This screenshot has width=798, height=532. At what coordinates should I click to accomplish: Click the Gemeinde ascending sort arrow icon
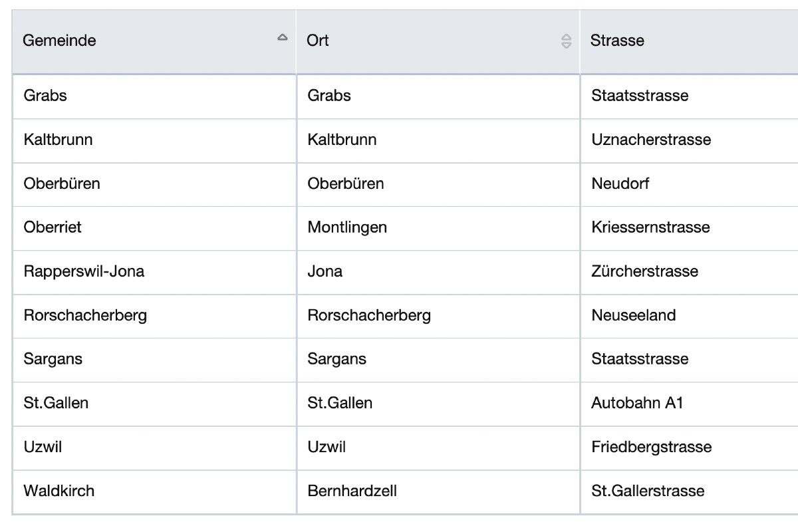pyautogui.click(x=283, y=38)
